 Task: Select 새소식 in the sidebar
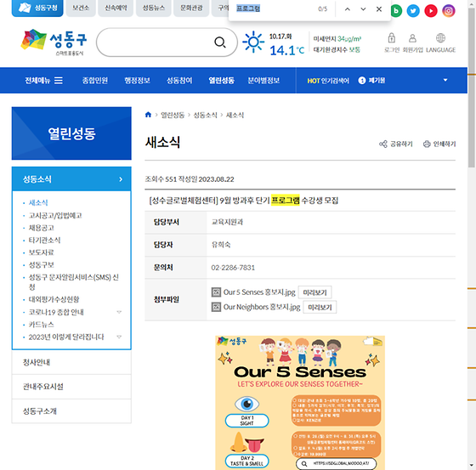(38, 202)
